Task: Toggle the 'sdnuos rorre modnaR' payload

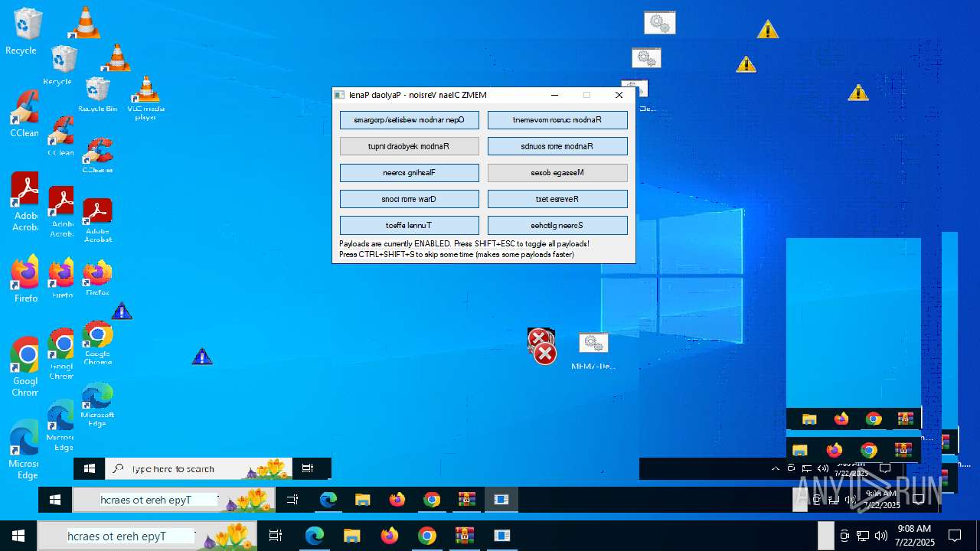Action: click(557, 146)
